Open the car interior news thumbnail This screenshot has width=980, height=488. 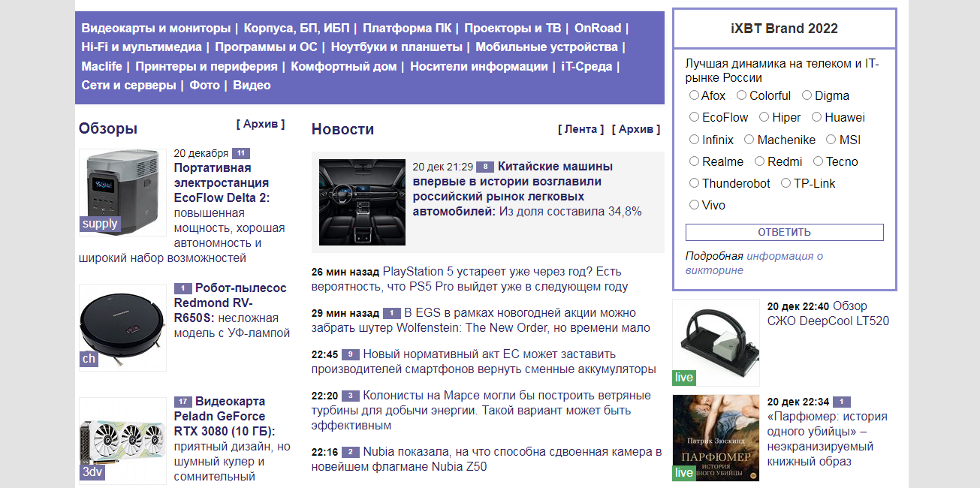[x=362, y=202]
